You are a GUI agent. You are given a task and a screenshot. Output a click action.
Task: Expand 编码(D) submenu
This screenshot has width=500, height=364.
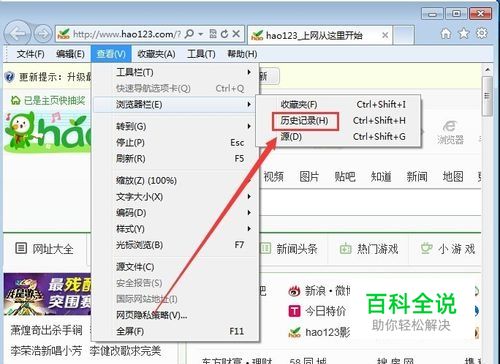point(176,213)
